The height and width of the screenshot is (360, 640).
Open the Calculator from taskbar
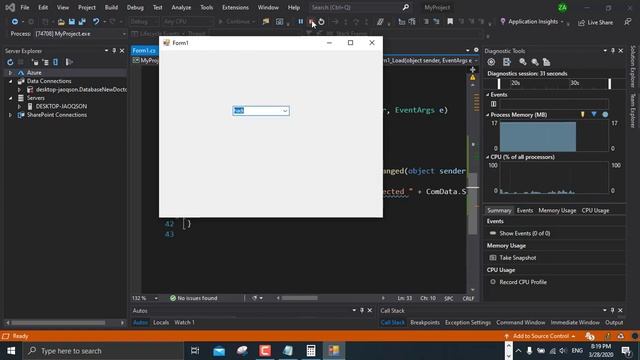(311, 351)
